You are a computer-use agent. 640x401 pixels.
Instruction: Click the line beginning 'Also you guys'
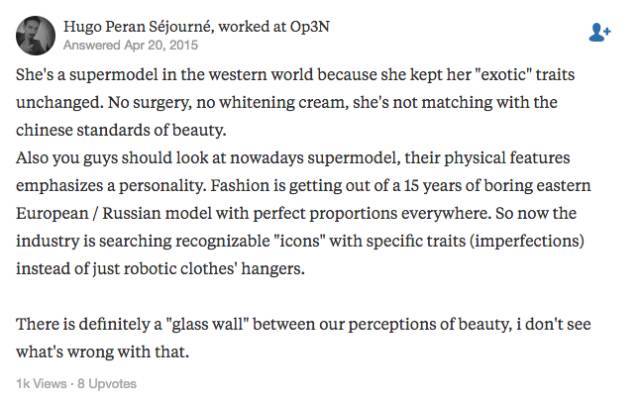pos(293,158)
